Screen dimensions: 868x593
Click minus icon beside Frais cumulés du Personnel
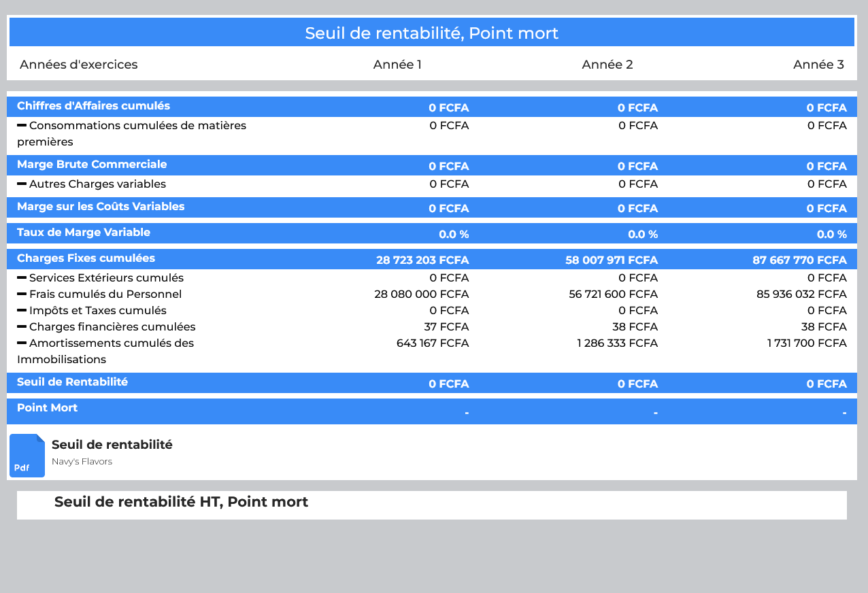(x=22, y=294)
